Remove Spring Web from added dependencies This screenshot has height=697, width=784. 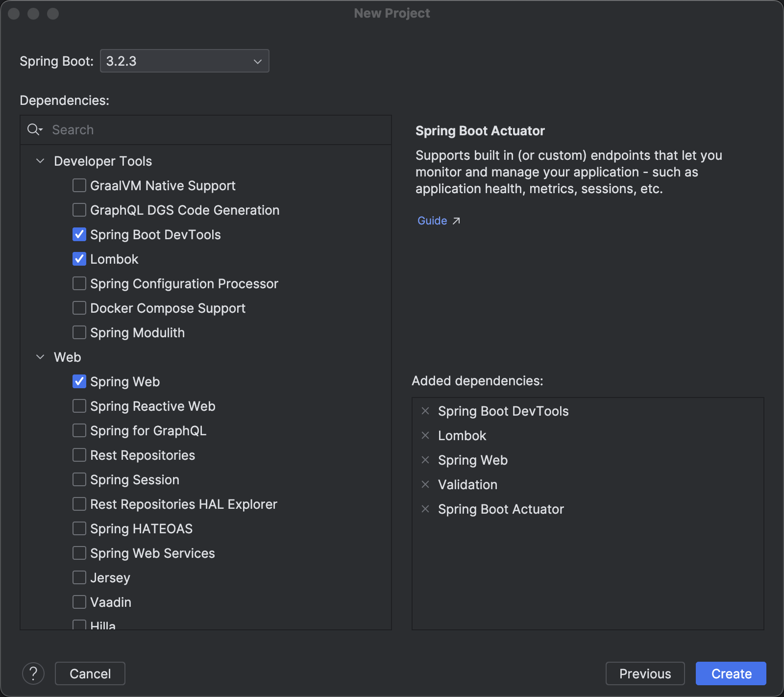(425, 460)
